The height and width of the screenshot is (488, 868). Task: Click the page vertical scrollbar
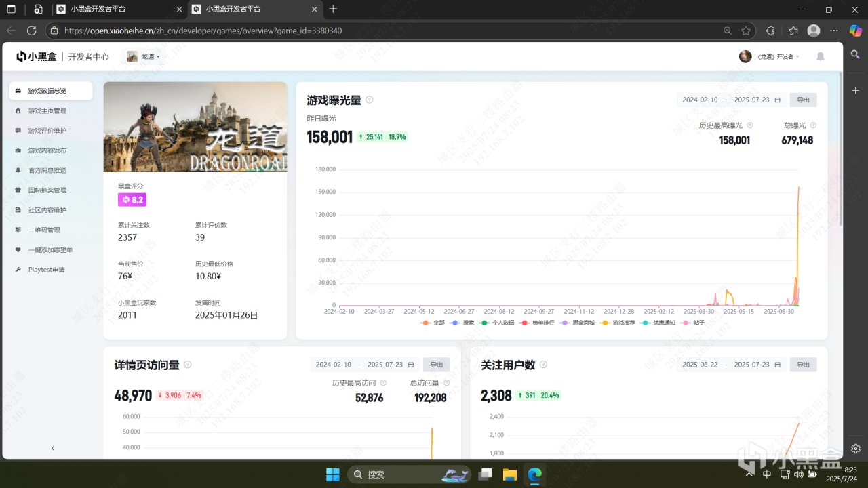842,149
